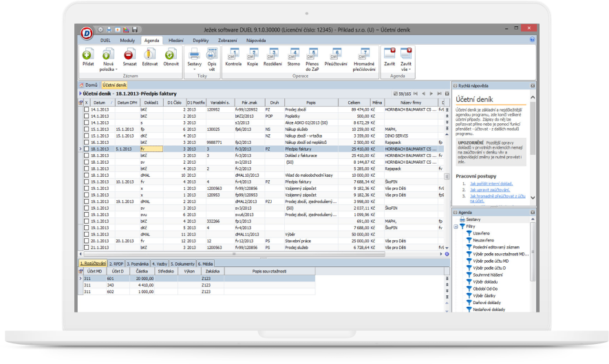Viewport: 609px width, 364px height.
Task: Click the blue help icon at ribbon right
Action: pos(532,40)
